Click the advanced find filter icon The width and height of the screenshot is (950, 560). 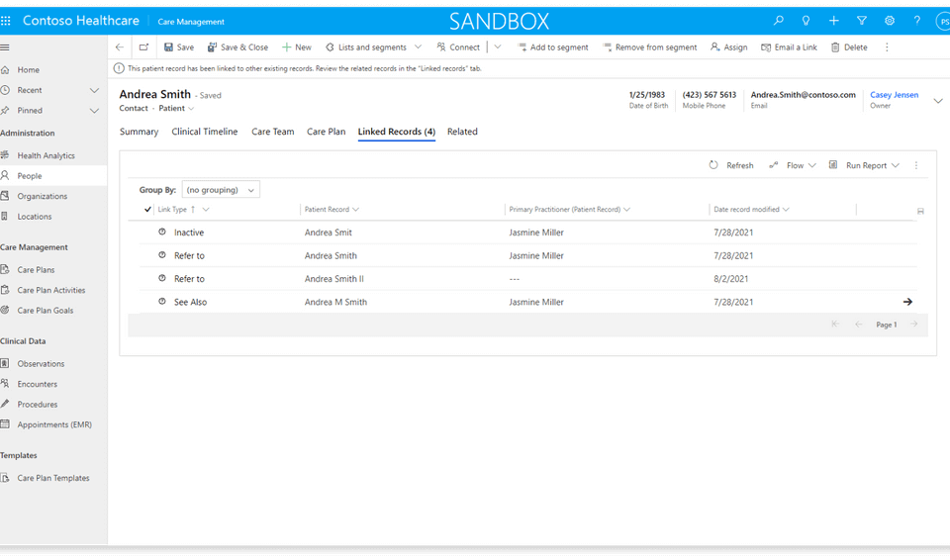[862, 21]
